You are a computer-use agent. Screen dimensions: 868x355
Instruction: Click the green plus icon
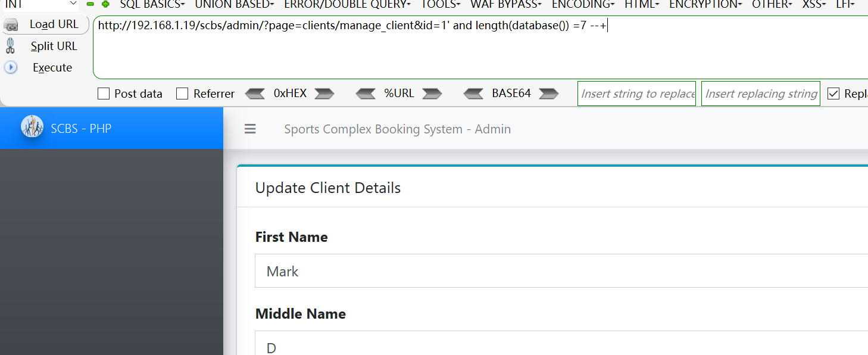pyautogui.click(x=106, y=4)
